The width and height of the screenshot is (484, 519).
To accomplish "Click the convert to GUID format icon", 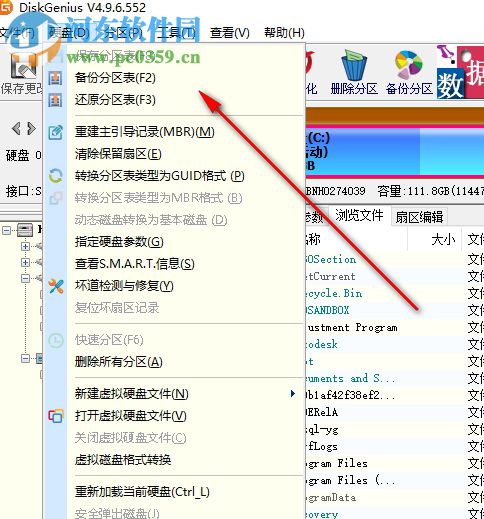I will [x=55, y=176].
